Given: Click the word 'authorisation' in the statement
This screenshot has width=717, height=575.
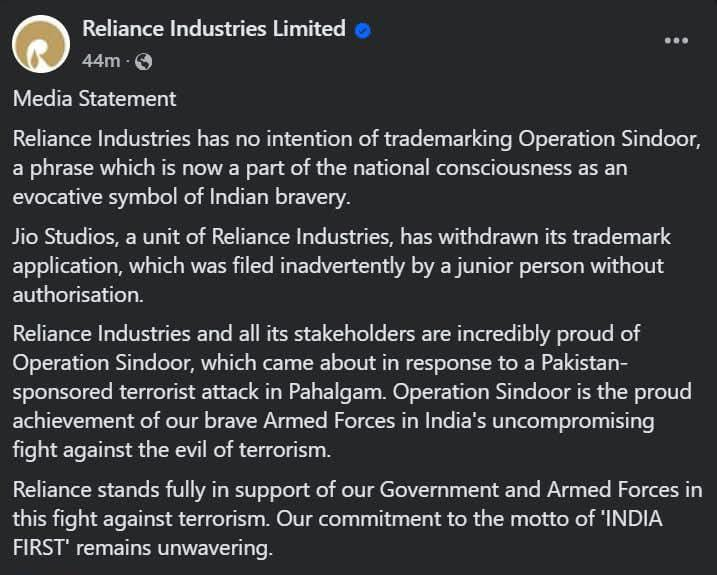Looking at the screenshot, I should pos(75,295).
